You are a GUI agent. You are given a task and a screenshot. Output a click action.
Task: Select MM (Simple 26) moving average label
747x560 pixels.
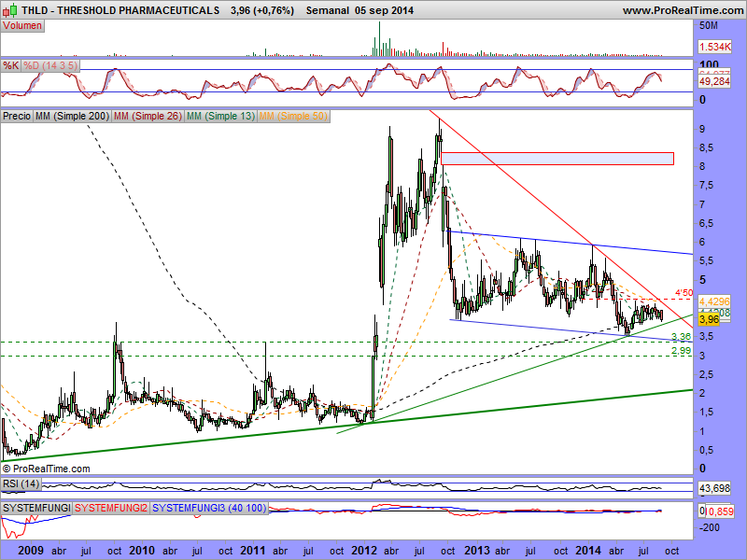(x=148, y=116)
